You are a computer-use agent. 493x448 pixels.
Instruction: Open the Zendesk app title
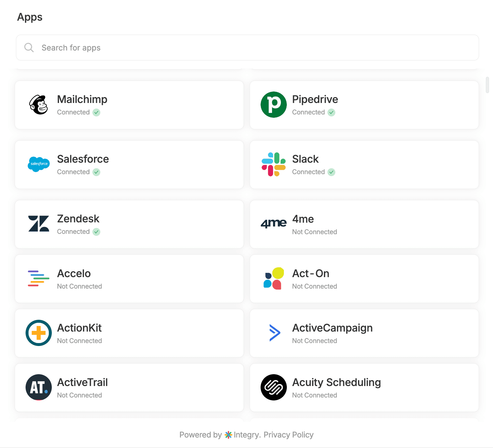point(78,219)
